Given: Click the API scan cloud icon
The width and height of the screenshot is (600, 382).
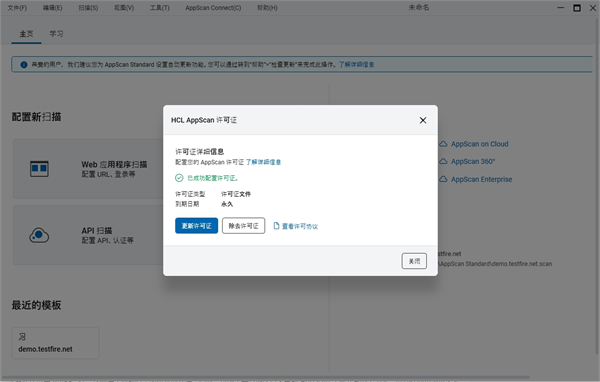Looking at the screenshot, I should pyautogui.click(x=39, y=235).
